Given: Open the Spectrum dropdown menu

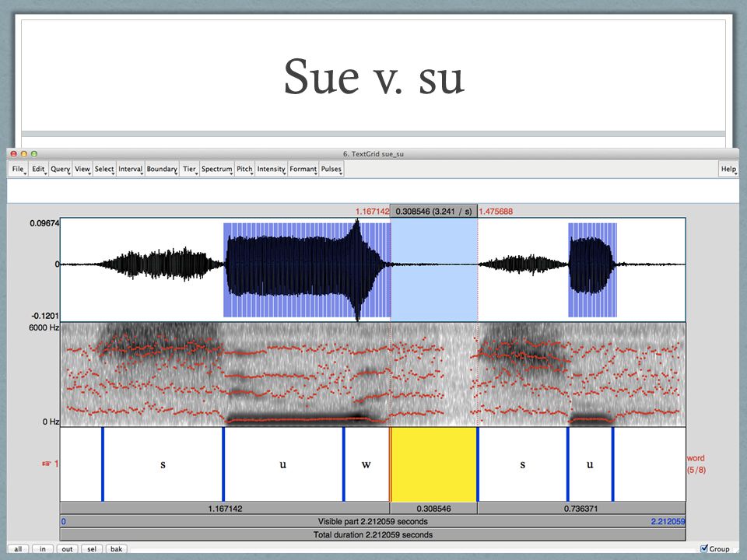Looking at the screenshot, I should point(217,169).
